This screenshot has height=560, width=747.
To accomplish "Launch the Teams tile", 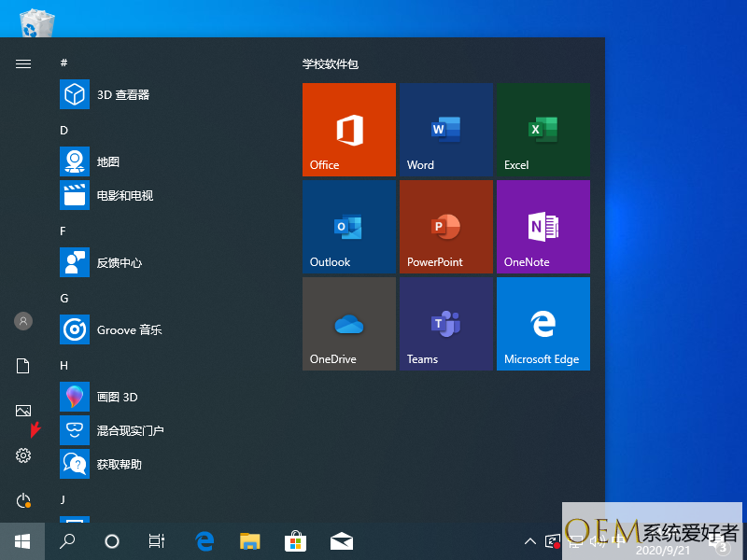I will (x=446, y=324).
